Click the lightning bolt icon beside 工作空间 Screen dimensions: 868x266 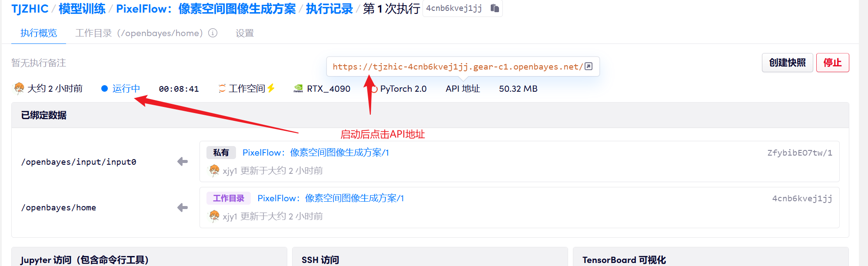pyautogui.click(x=271, y=88)
